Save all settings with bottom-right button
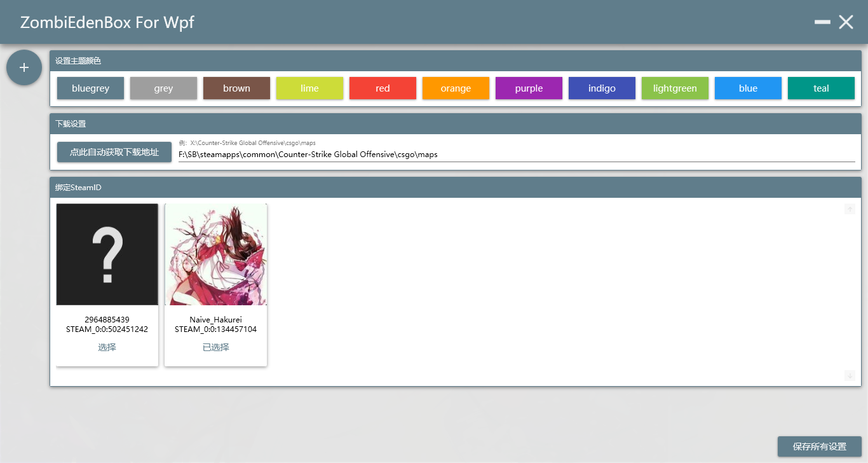Screen dimensions: 868x463 coord(819,446)
